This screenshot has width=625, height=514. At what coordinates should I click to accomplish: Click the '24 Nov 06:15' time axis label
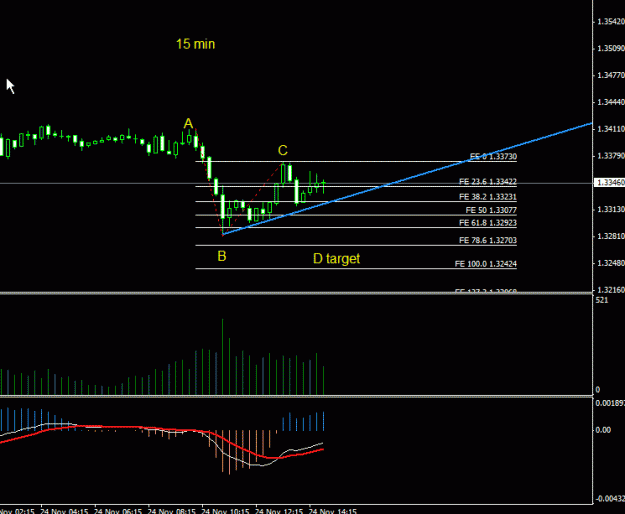click(x=118, y=511)
